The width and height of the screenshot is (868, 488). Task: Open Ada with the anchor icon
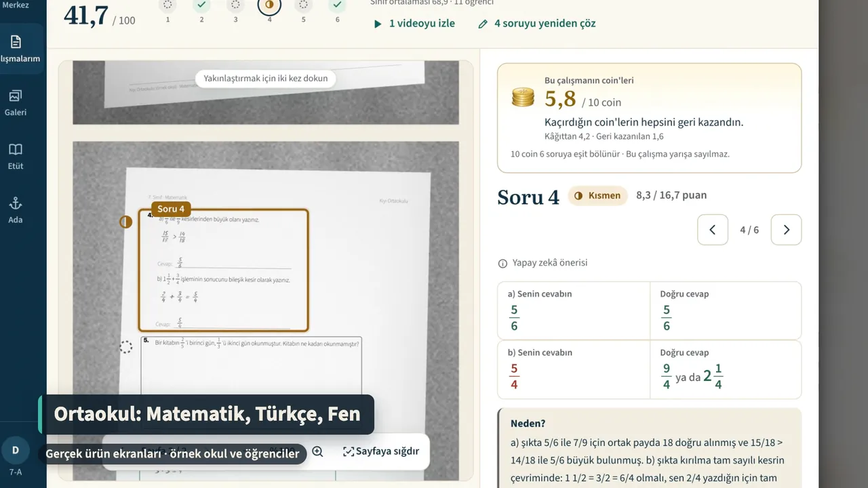coord(16,209)
